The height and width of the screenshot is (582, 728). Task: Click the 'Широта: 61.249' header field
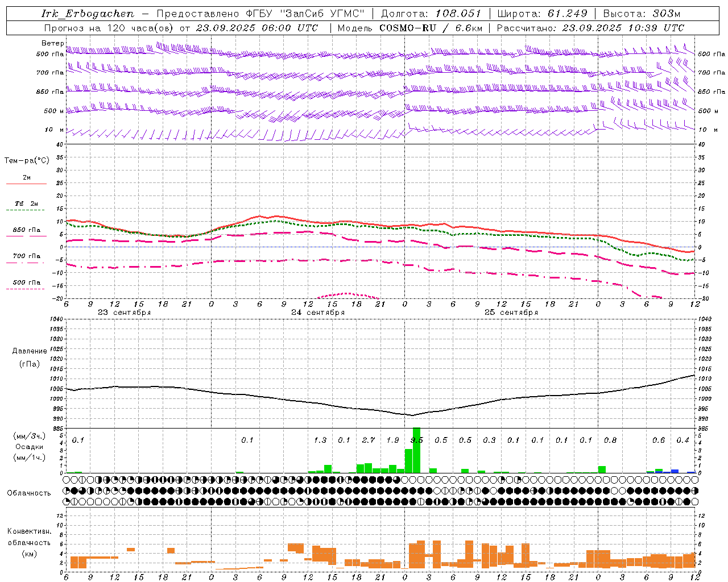click(x=542, y=14)
